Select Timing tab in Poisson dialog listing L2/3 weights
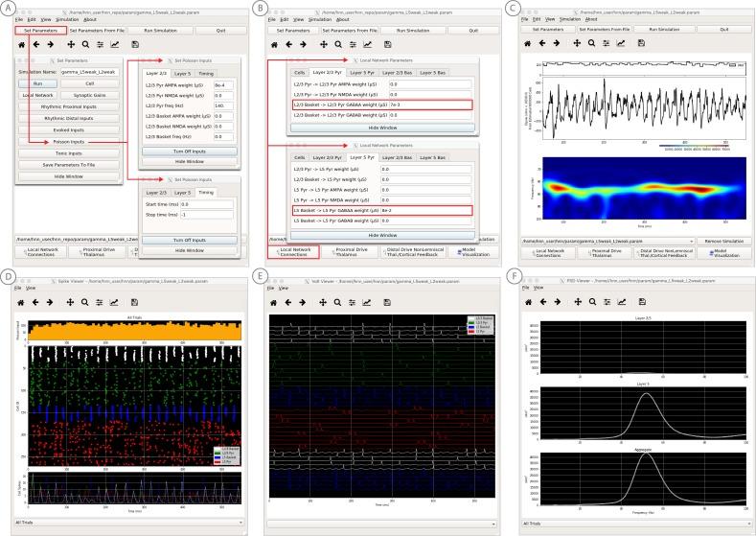This screenshot has height=536, width=756. tap(206, 73)
